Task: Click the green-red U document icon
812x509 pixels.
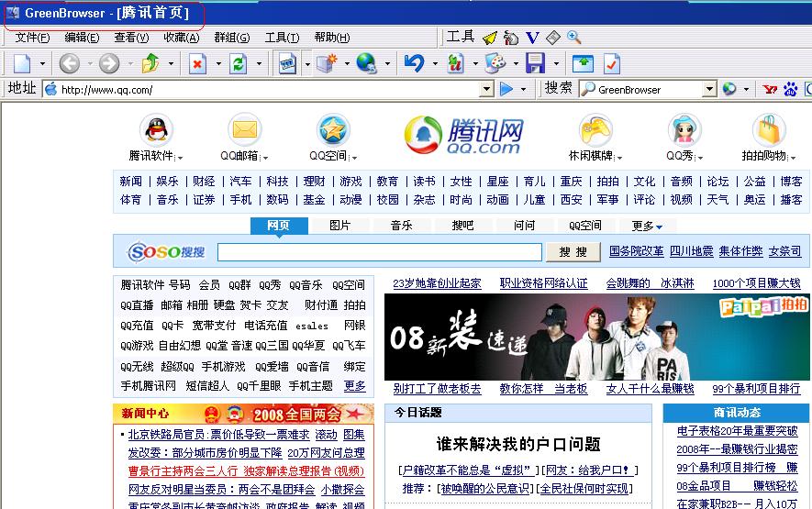Action: (x=455, y=63)
